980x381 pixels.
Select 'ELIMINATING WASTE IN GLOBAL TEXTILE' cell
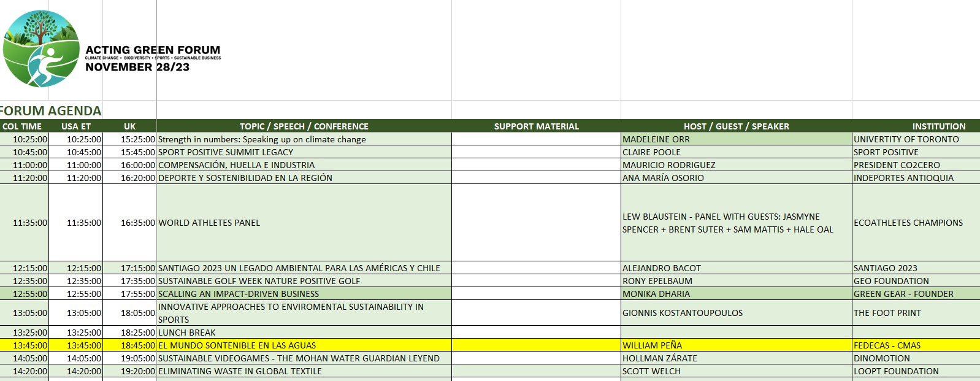tap(304, 371)
